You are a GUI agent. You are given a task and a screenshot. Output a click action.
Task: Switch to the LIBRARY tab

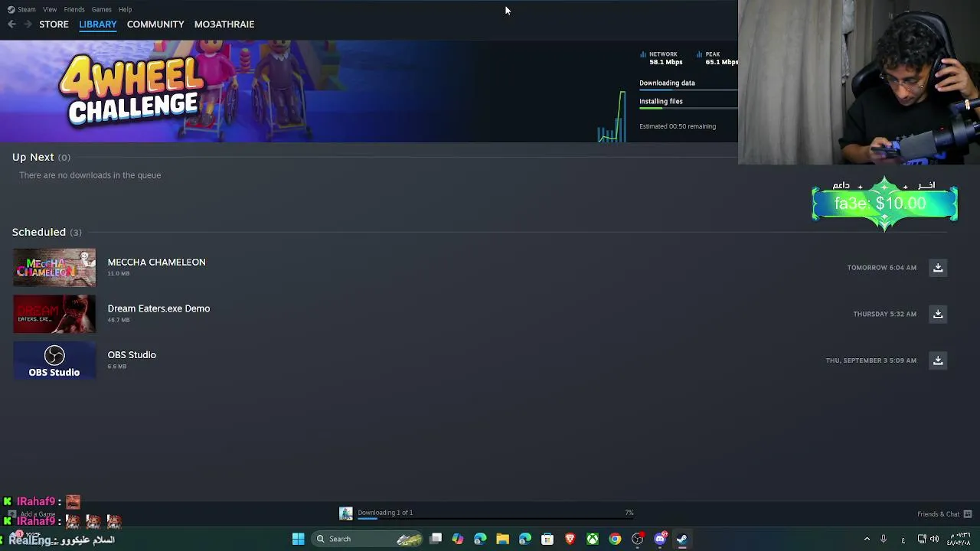click(98, 24)
